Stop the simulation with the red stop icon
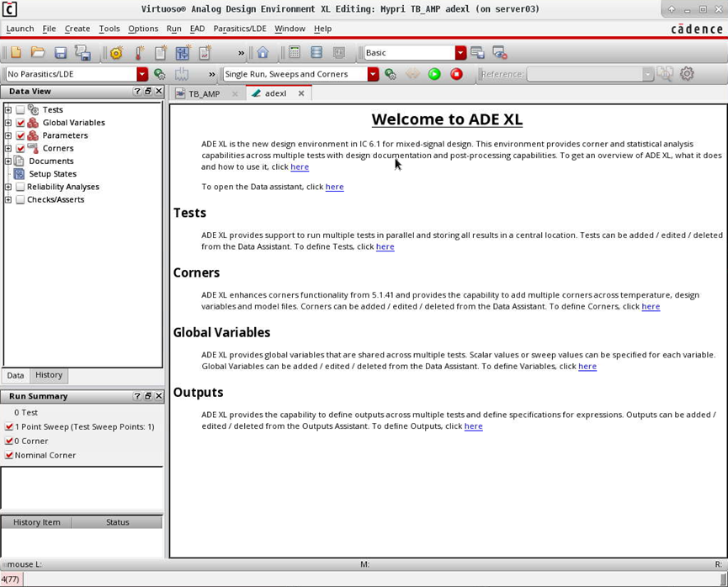The width and height of the screenshot is (728, 587). tap(454, 74)
